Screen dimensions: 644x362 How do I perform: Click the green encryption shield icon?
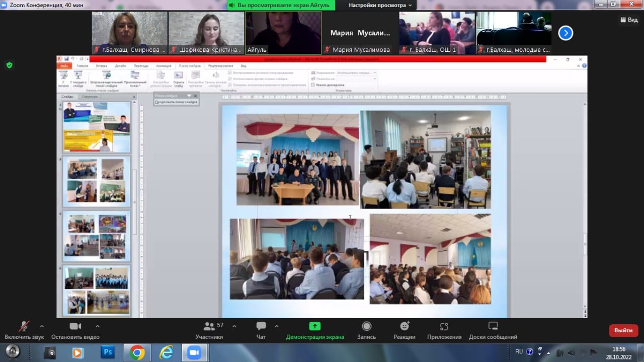(x=9, y=65)
